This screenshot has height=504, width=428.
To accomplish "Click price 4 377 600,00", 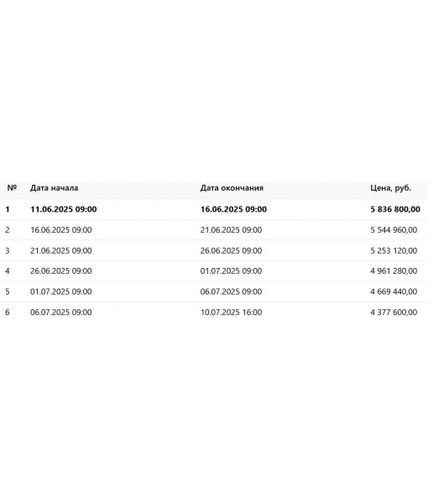I will (x=394, y=312).
